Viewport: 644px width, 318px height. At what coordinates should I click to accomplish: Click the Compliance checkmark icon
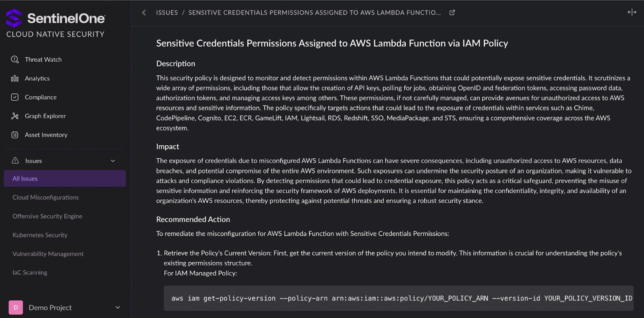click(x=15, y=97)
